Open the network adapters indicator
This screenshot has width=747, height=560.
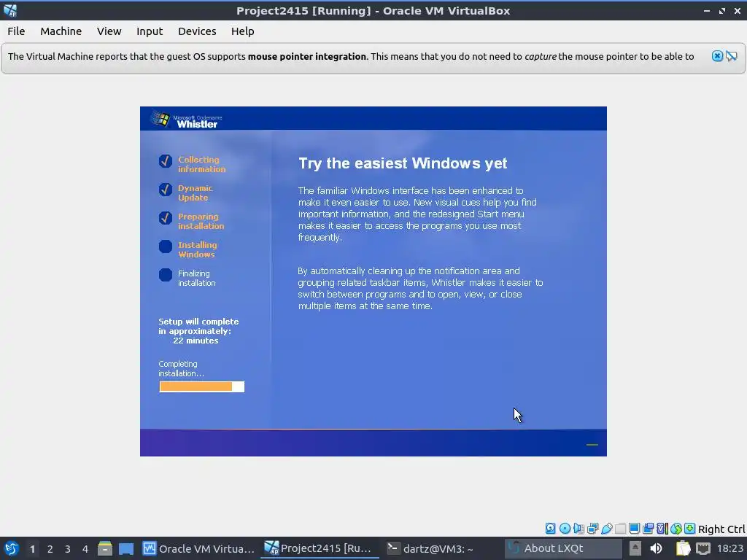point(592,528)
